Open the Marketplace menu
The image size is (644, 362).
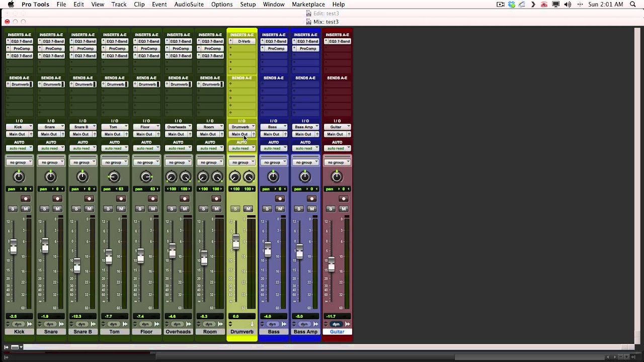coord(308,5)
